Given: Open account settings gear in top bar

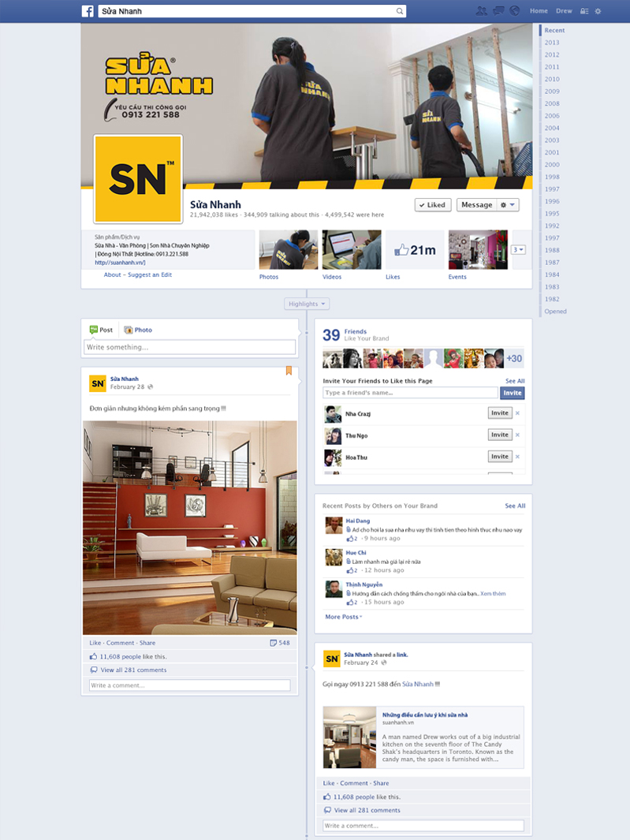Looking at the screenshot, I should tap(598, 11).
